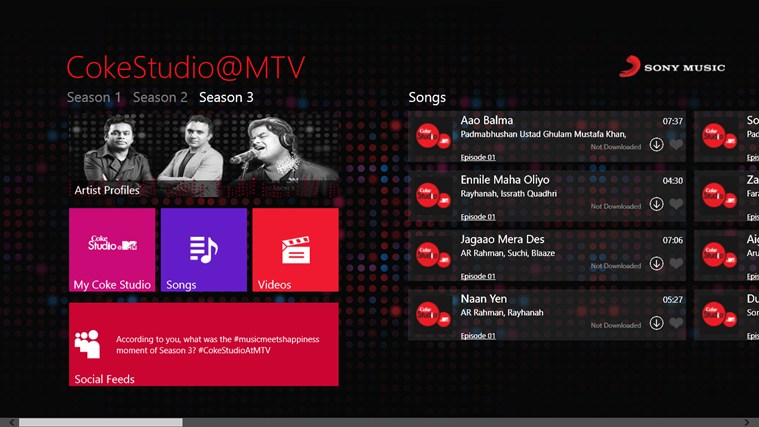Click the clapperboard video icon

point(296,250)
